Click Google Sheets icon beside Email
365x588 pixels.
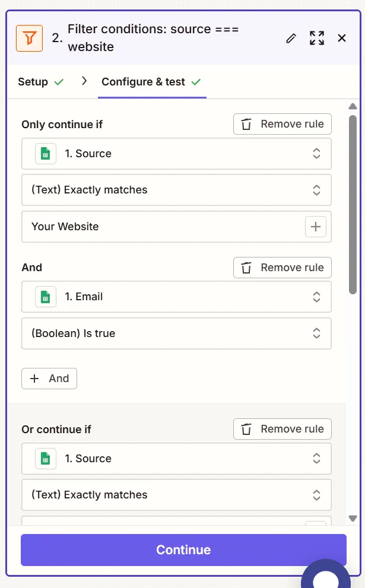[x=46, y=297]
